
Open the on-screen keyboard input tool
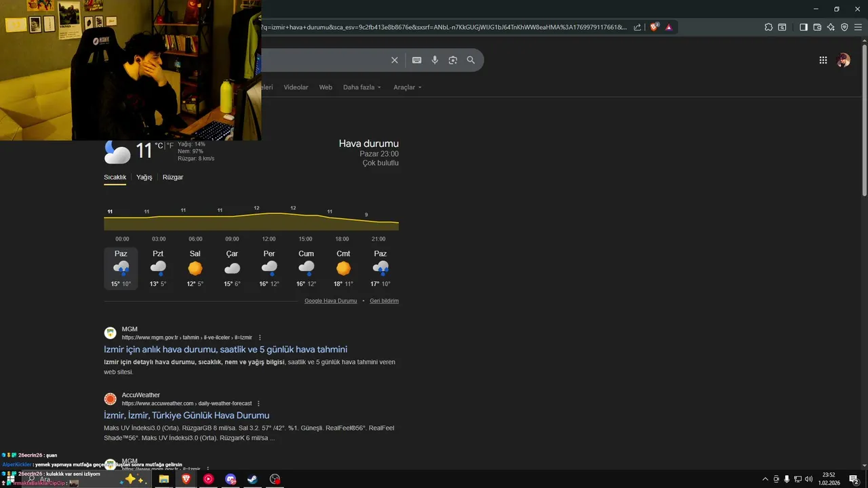point(417,60)
